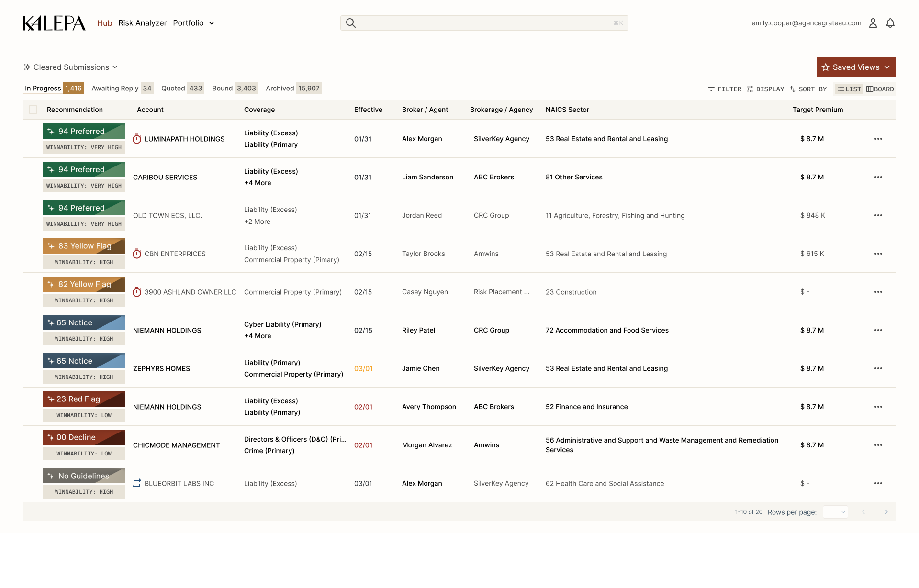Select the Archived tab
The image size is (919, 588).
coord(293,88)
